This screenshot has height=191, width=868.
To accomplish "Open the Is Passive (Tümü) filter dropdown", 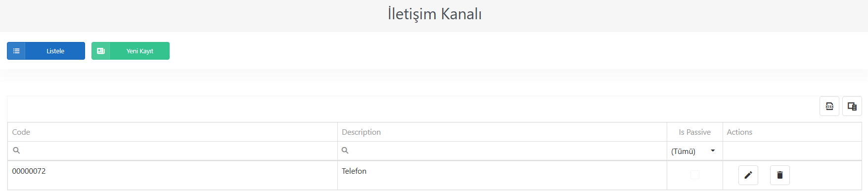I will click(x=694, y=151).
